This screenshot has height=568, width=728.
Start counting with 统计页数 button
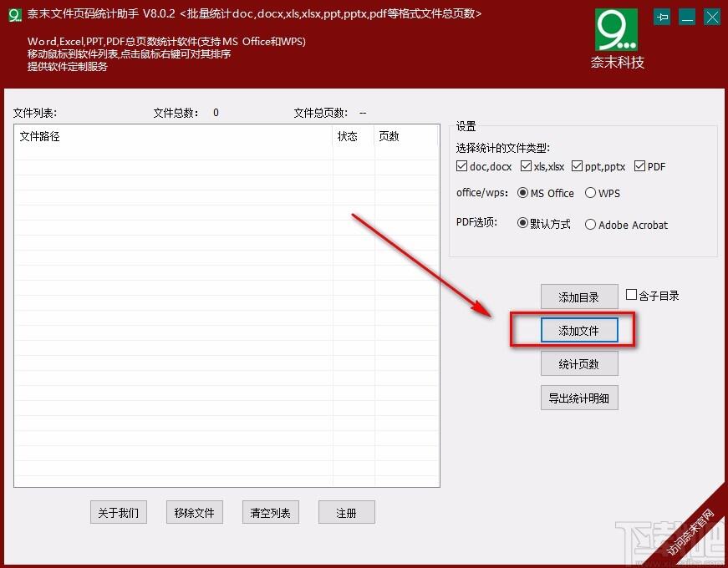[579, 363]
